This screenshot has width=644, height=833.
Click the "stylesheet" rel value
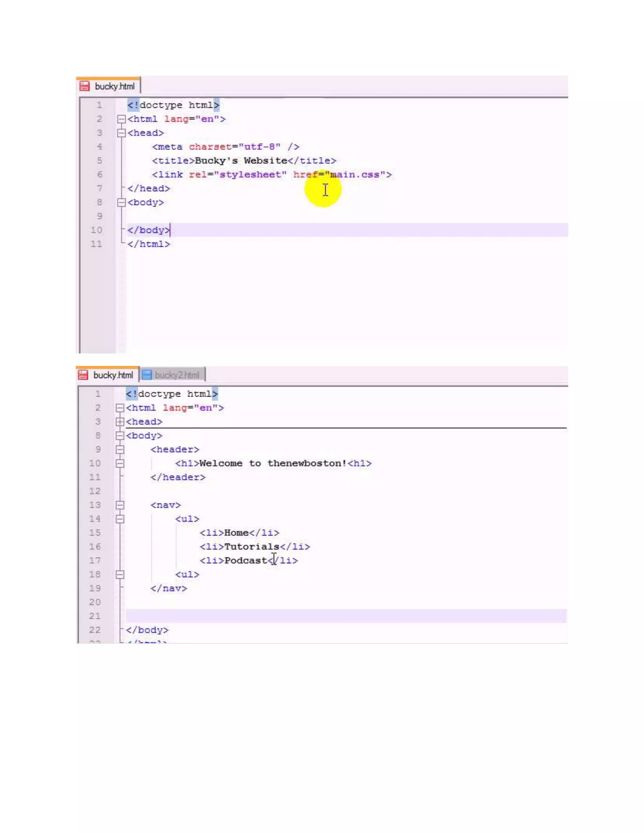(250, 175)
